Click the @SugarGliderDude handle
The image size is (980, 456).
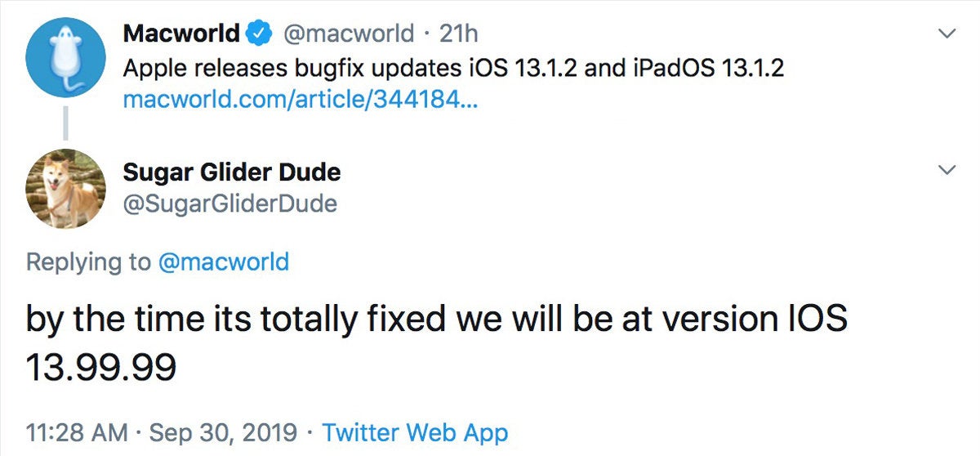229,203
